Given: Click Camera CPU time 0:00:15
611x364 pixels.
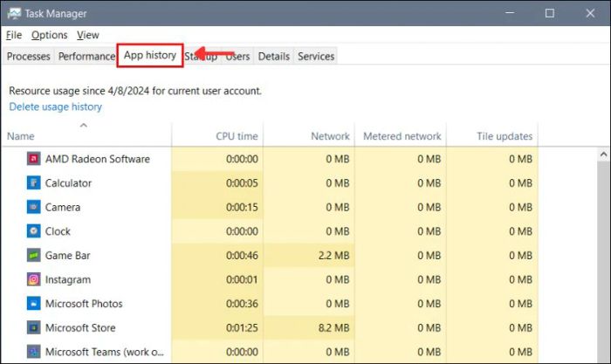Looking at the screenshot, I should click(242, 208).
